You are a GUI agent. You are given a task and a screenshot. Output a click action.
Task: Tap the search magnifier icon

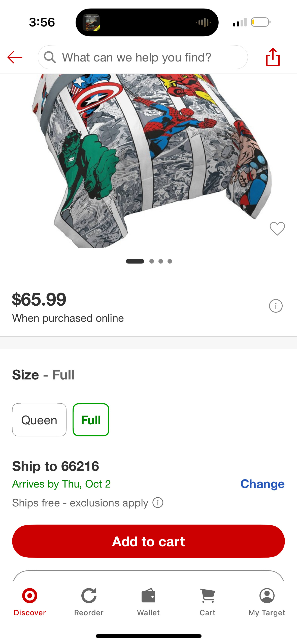point(50,57)
